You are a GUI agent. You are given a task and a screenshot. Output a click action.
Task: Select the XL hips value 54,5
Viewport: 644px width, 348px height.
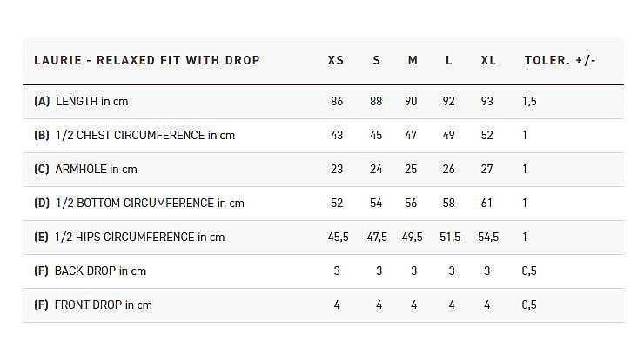(x=488, y=238)
